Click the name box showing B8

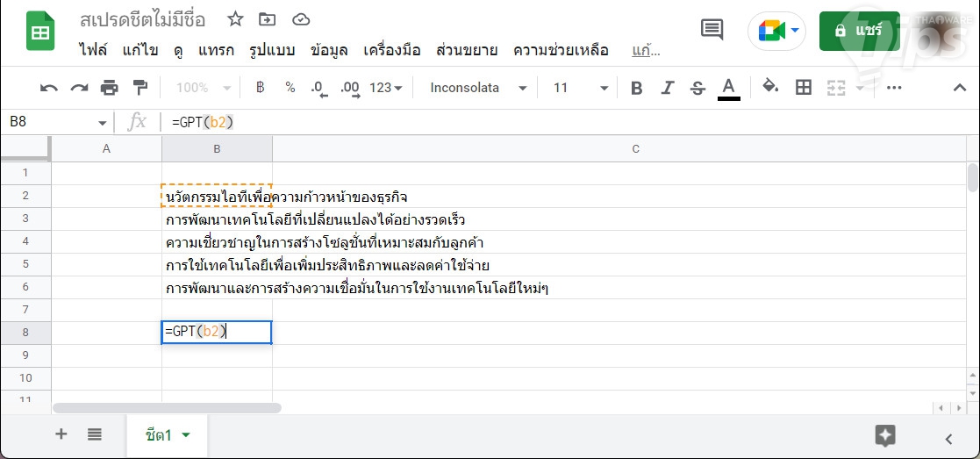point(53,122)
